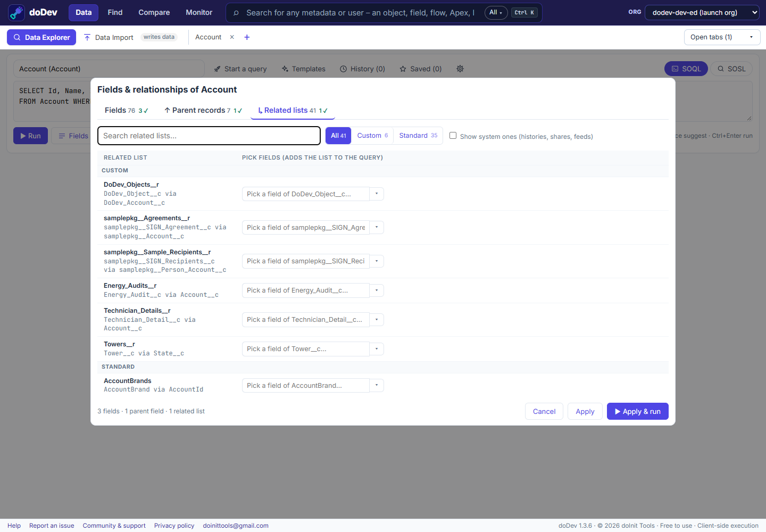This screenshot has width=766, height=532.
Task: Filter related lists by All 41
Action: pyautogui.click(x=338, y=136)
